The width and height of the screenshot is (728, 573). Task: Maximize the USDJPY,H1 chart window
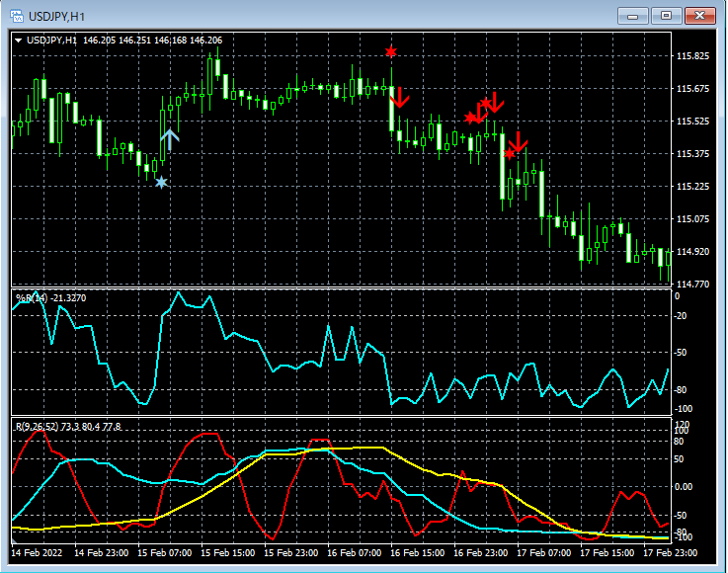pyautogui.click(x=667, y=15)
